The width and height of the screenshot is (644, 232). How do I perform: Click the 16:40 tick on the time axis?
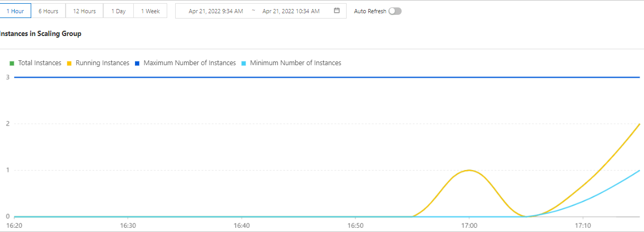242,225
